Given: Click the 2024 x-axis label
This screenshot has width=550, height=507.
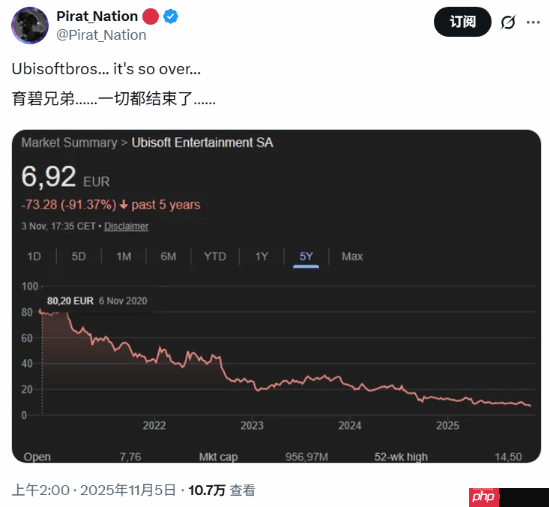Looking at the screenshot, I should (350, 426).
